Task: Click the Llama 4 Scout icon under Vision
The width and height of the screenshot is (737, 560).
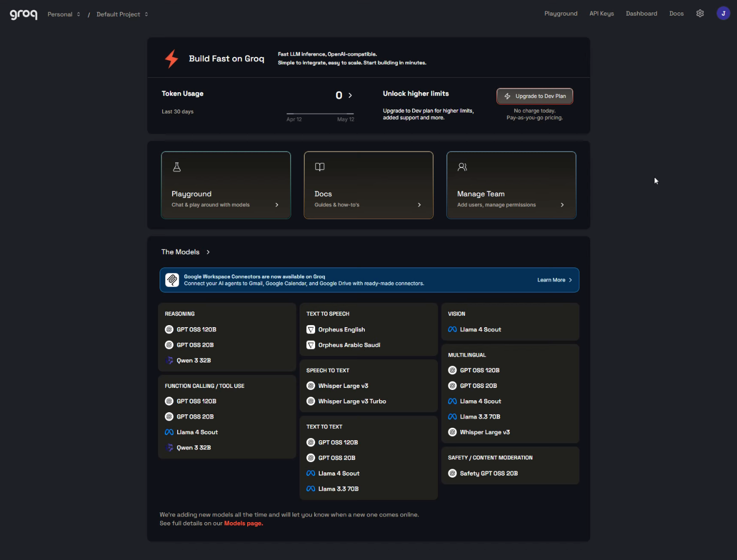Action: tap(452, 329)
